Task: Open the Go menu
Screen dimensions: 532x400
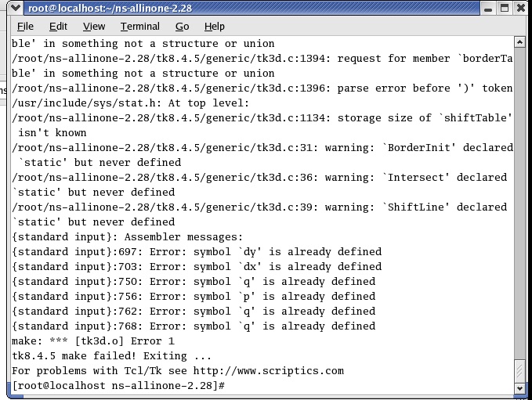Action: [182, 27]
